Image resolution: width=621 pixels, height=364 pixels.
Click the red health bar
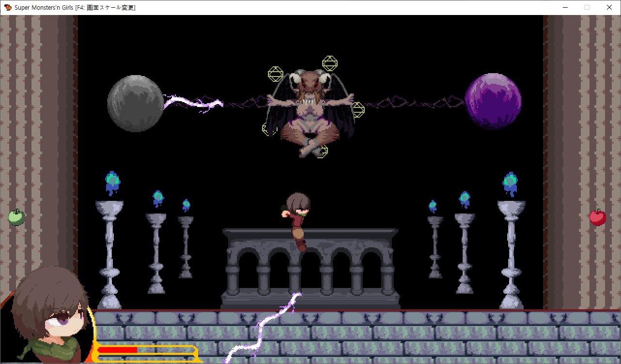(118, 349)
